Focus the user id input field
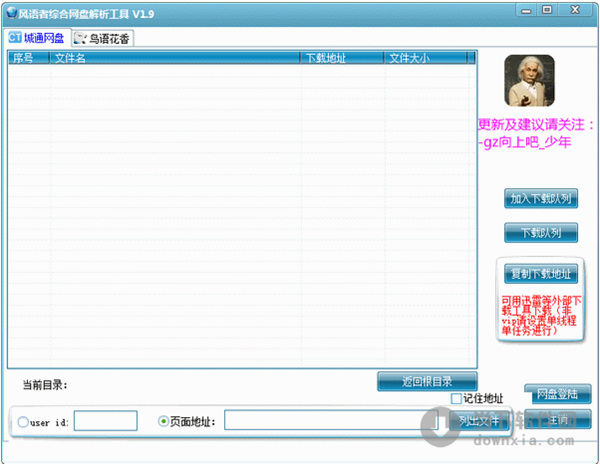 pos(106,421)
